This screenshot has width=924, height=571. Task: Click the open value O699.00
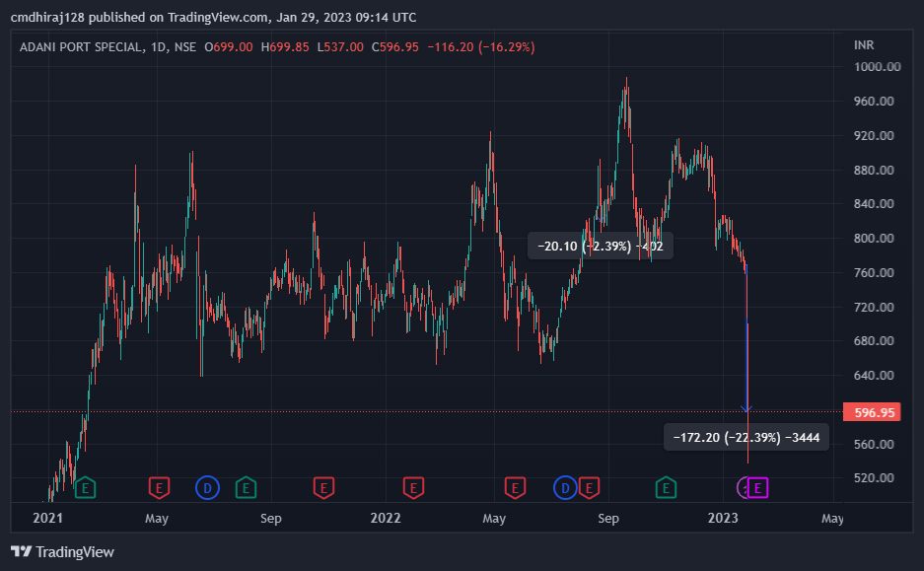pyautogui.click(x=229, y=47)
